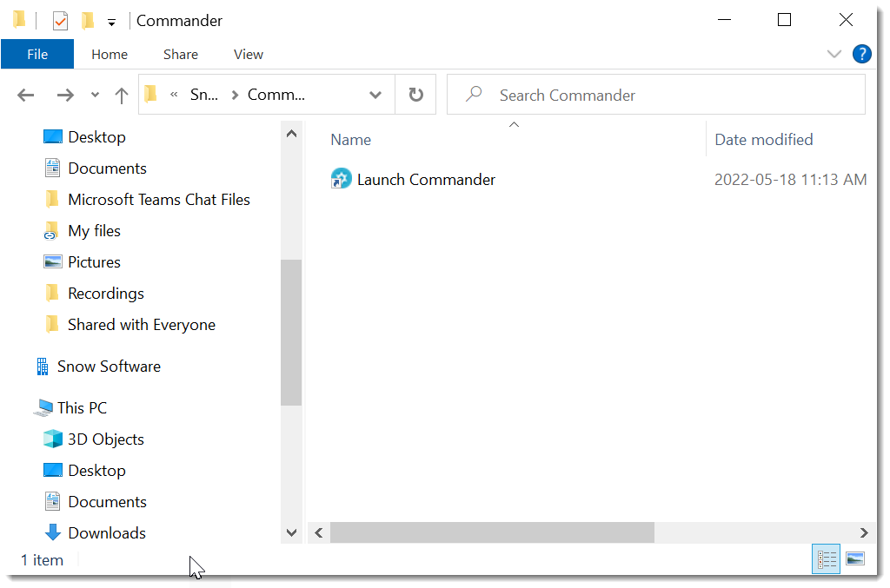Go forward using the Forward arrow
The image size is (890, 588).
tap(65, 96)
